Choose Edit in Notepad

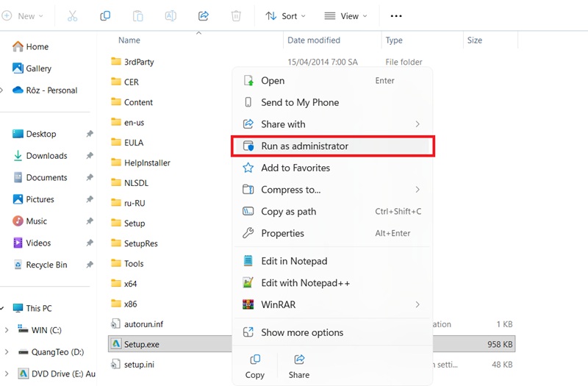click(x=331, y=261)
